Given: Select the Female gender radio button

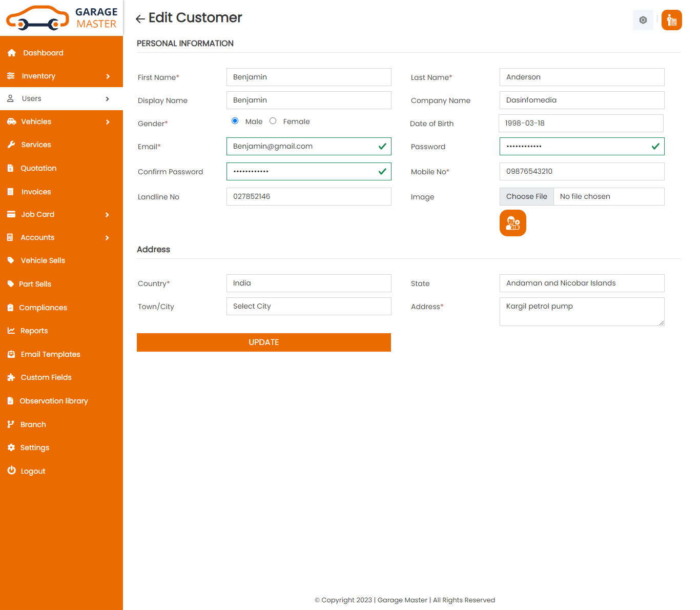Looking at the screenshot, I should pos(273,121).
